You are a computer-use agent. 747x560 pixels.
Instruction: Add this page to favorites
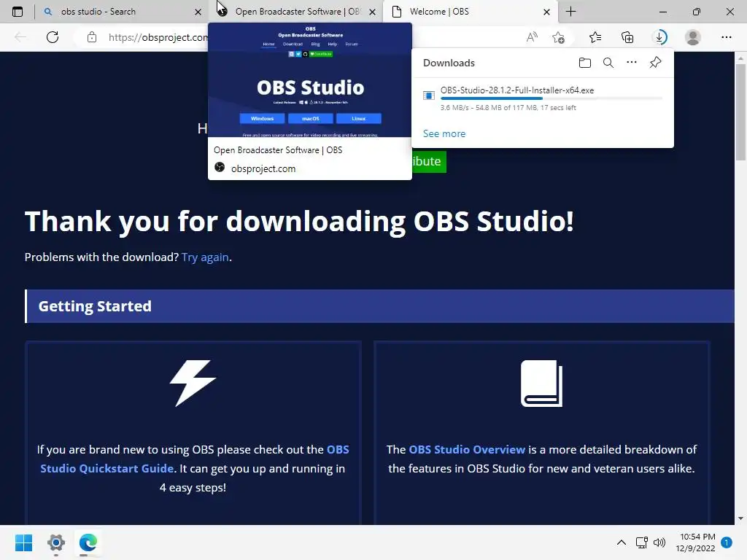[x=558, y=37]
